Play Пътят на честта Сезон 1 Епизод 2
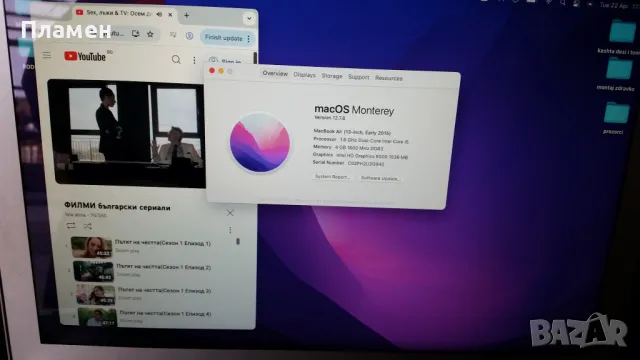 tap(163, 267)
